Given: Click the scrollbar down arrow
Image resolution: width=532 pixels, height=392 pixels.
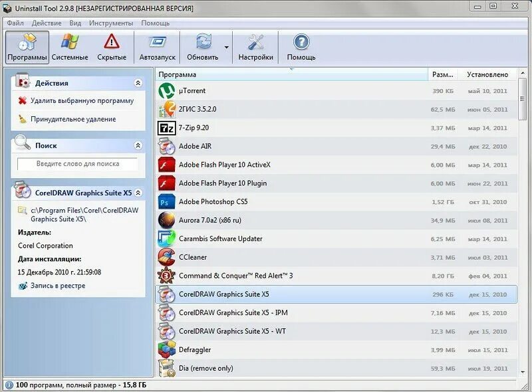Looking at the screenshot, I should pyautogui.click(x=523, y=372).
